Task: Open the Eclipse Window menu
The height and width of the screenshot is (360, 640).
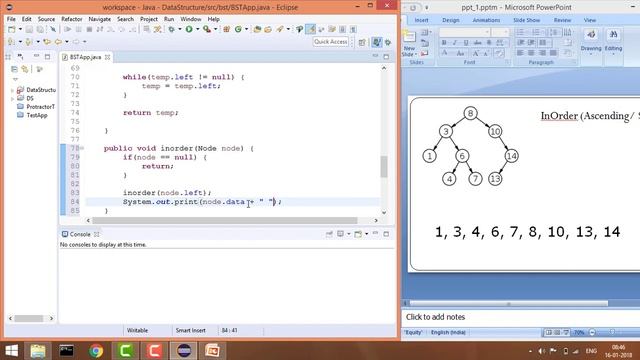Action: coord(191,19)
